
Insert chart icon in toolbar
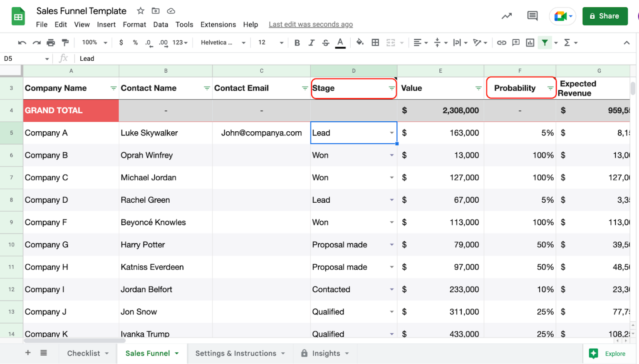pos(530,42)
